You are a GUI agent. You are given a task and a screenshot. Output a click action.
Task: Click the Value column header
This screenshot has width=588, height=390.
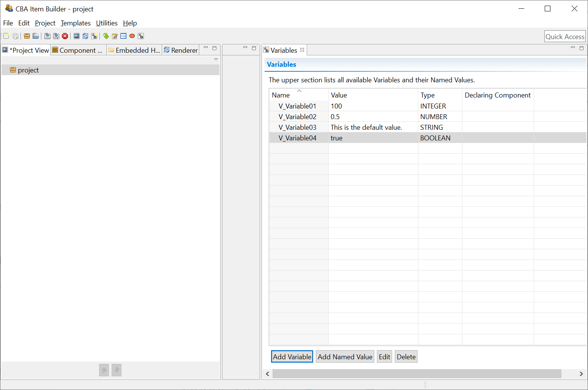click(x=373, y=95)
